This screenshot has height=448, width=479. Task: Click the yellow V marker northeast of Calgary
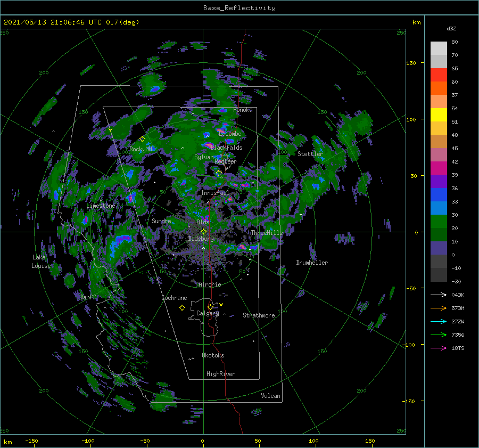(x=221, y=305)
